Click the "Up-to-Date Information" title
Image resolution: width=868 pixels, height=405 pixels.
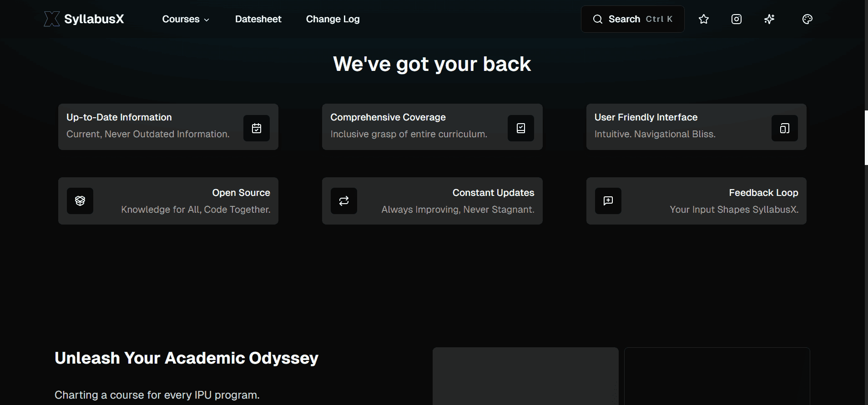point(119,117)
